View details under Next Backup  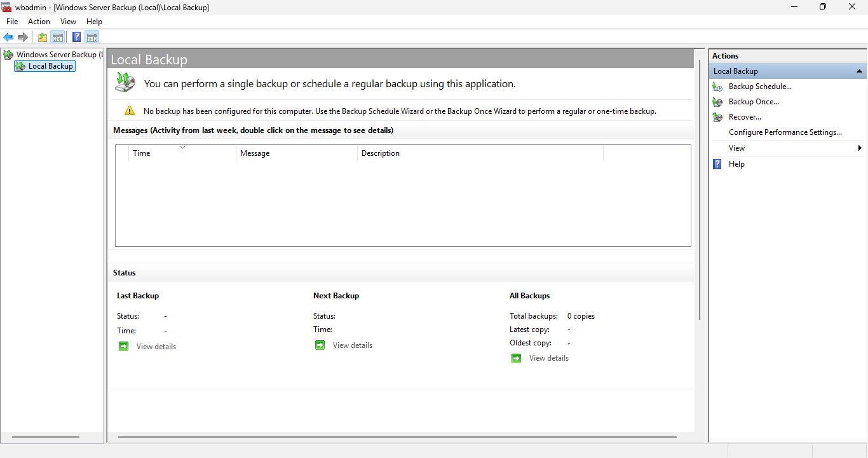click(x=352, y=345)
